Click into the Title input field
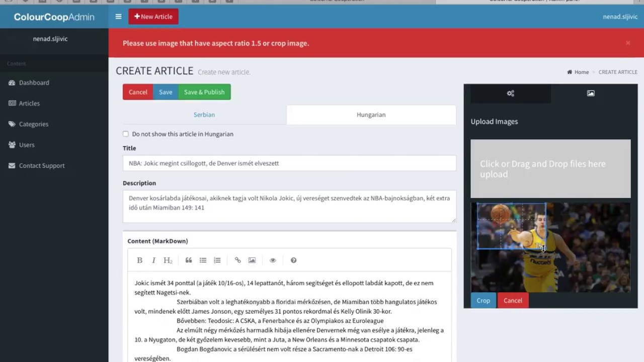The image size is (644, 362). [x=289, y=163]
